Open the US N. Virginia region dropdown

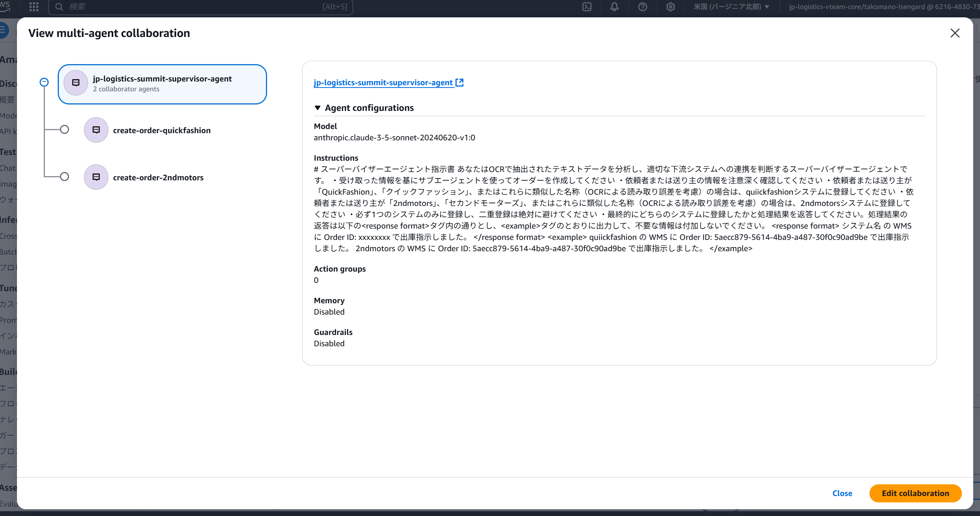click(731, 7)
